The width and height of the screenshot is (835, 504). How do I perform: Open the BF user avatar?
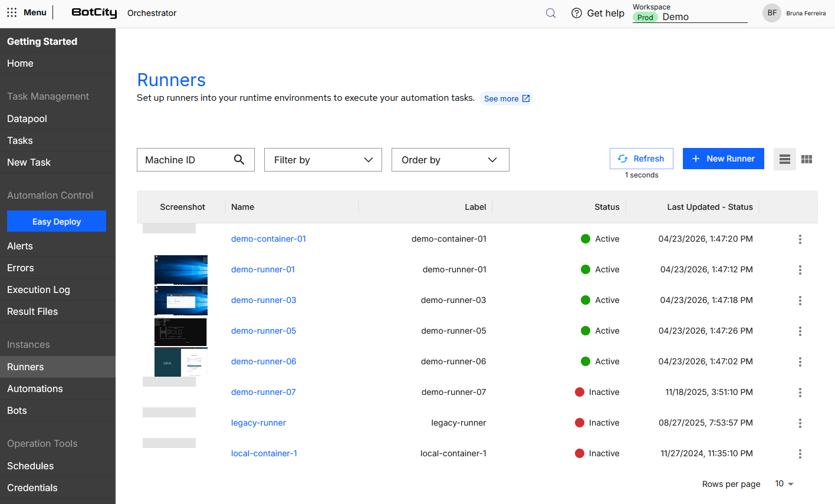772,13
